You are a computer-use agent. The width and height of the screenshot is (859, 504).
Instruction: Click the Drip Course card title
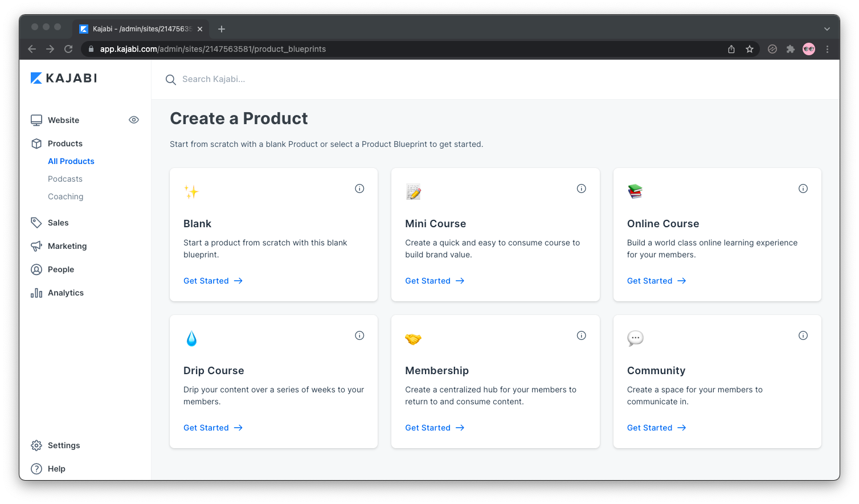(214, 371)
